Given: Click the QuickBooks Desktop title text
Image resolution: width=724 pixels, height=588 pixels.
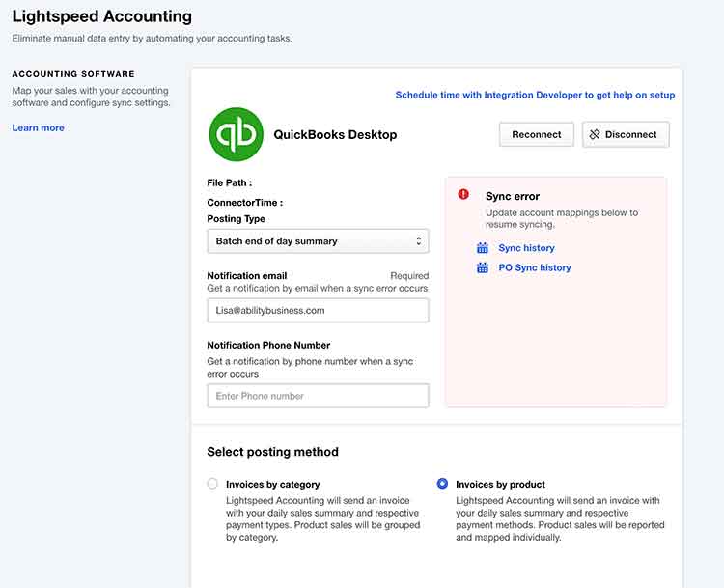Looking at the screenshot, I should (335, 135).
